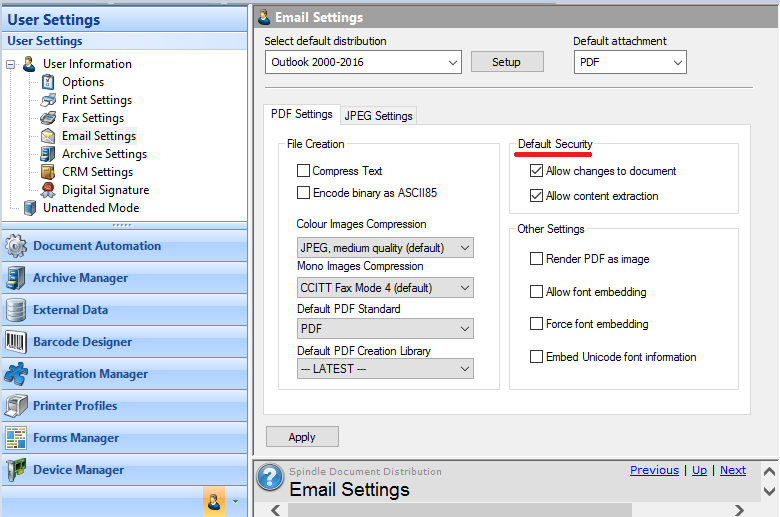Open the Forms Manager section
The width and height of the screenshot is (780, 517).
(124, 438)
